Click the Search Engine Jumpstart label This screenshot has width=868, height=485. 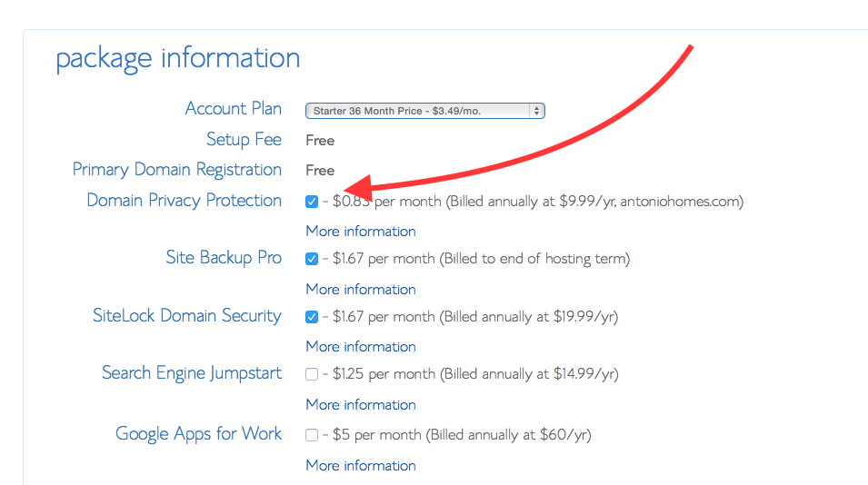tap(192, 373)
